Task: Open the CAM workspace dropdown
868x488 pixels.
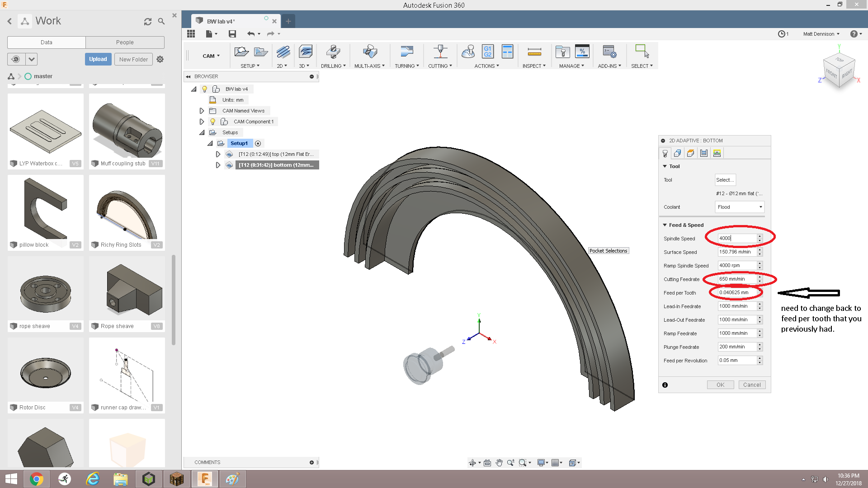Action: pyautogui.click(x=211, y=56)
